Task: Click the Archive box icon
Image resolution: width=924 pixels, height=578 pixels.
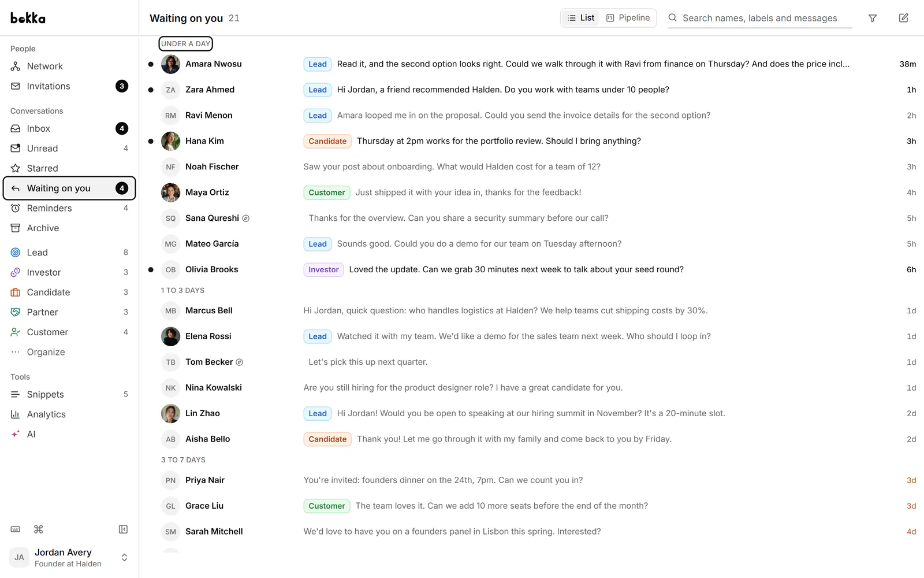Action: click(16, 228)
